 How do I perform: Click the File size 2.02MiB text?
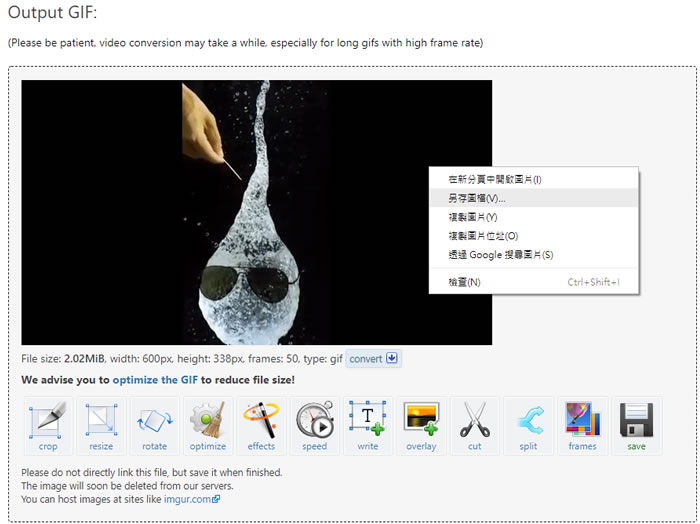coord(63,359)
